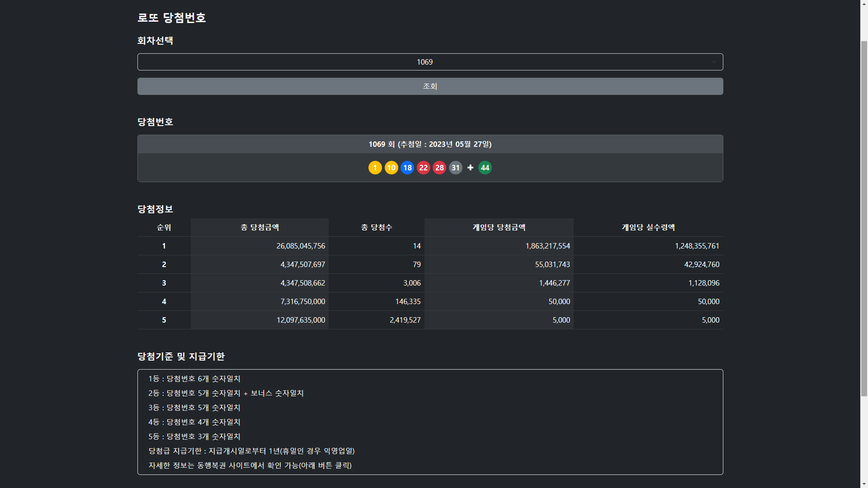Image resolution: width=868 pixels, height=488 pixels.
Task: Click the plus sign before the bonus ball
Action: [470, 168]
